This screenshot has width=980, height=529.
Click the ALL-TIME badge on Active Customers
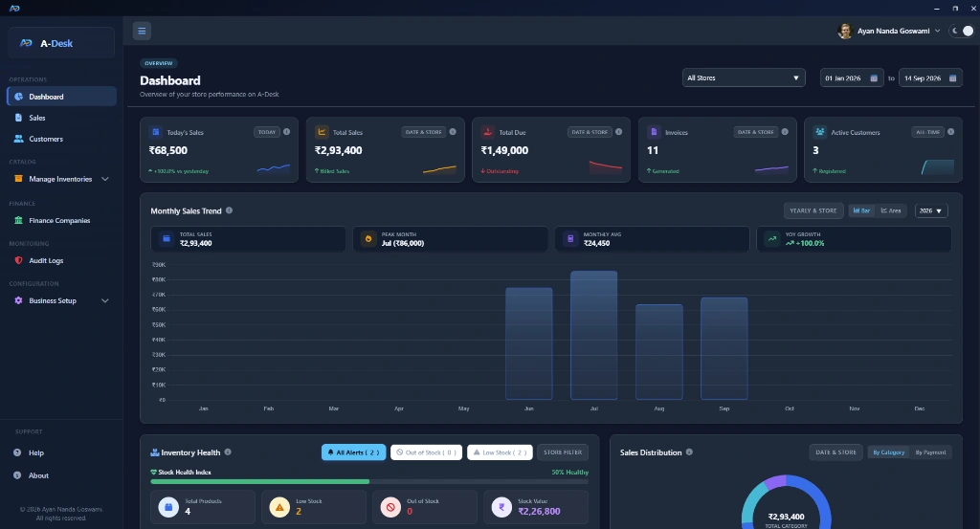(x=927, y=132)
